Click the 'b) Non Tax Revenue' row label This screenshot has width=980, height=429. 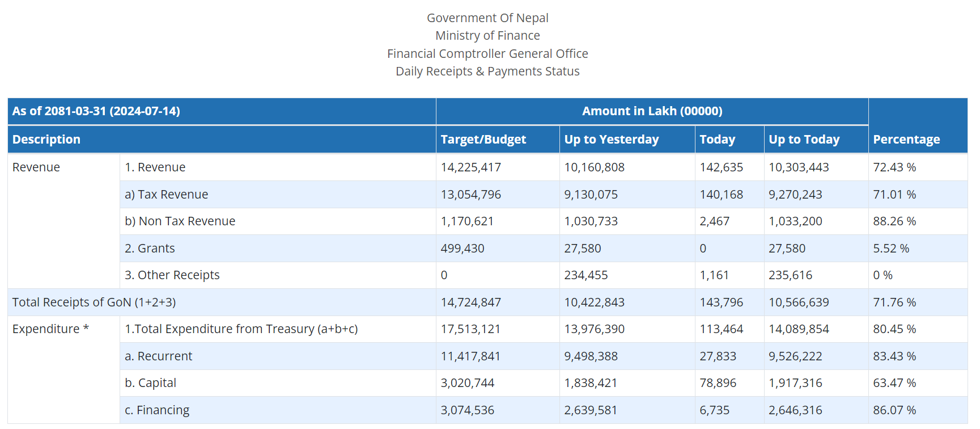point(180,221)
